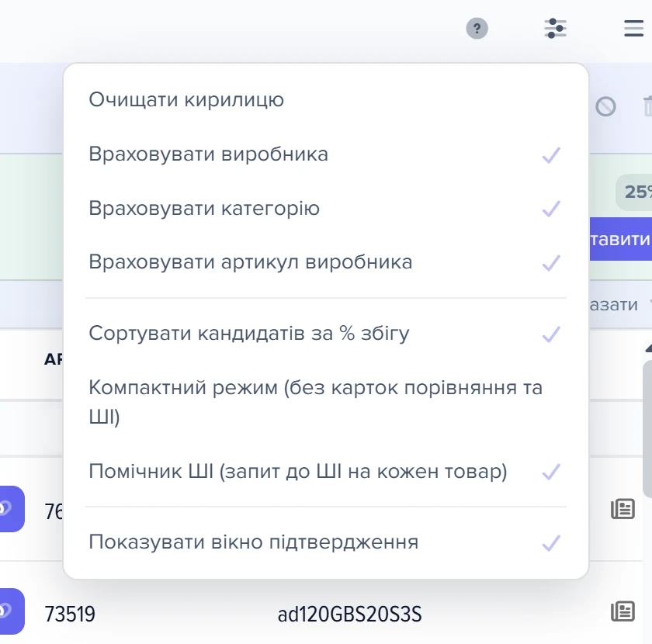This screenshot has height=644, width=652.
Task: Toggle "Очищати кирилицю" option
Action: click(x=325, y=100)
